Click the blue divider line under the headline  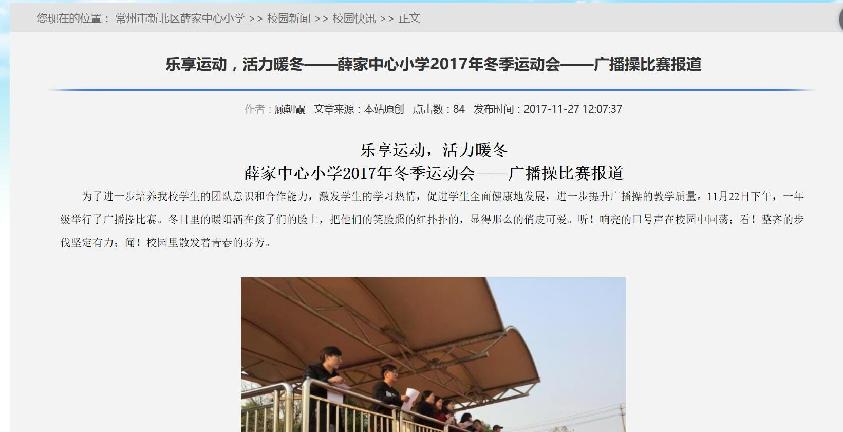click(433, 90)
